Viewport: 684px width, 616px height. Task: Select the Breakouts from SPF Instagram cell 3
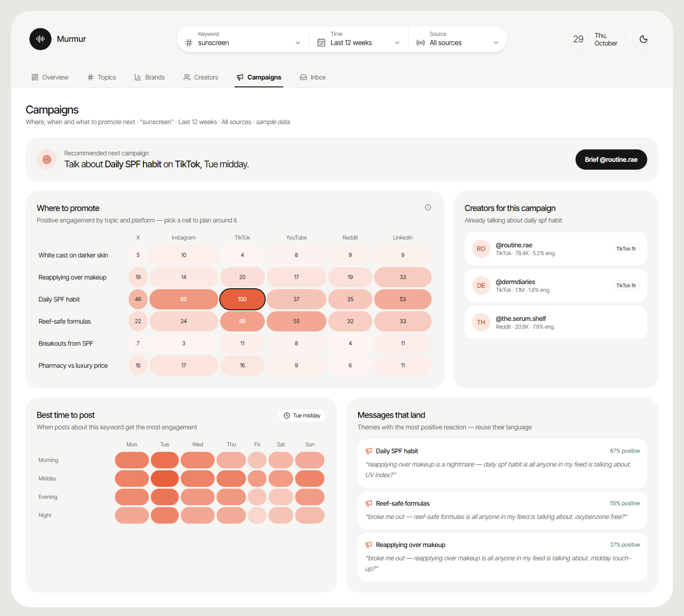[184, 343]
